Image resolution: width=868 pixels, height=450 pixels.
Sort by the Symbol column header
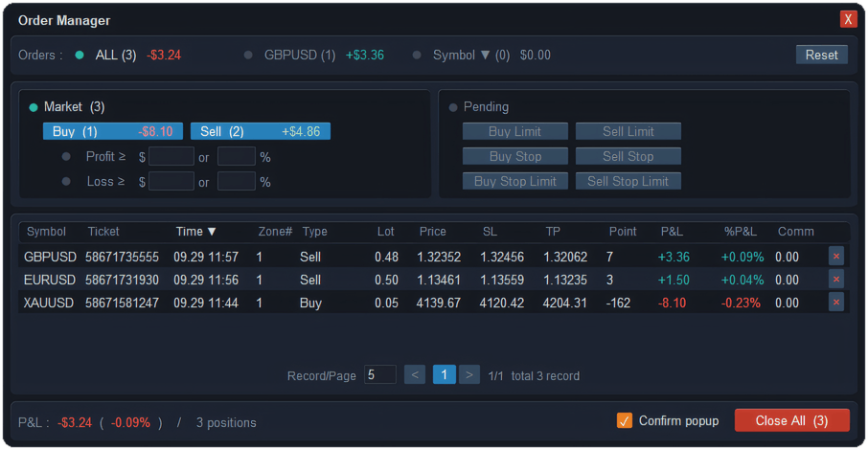[x=46, y=232]
